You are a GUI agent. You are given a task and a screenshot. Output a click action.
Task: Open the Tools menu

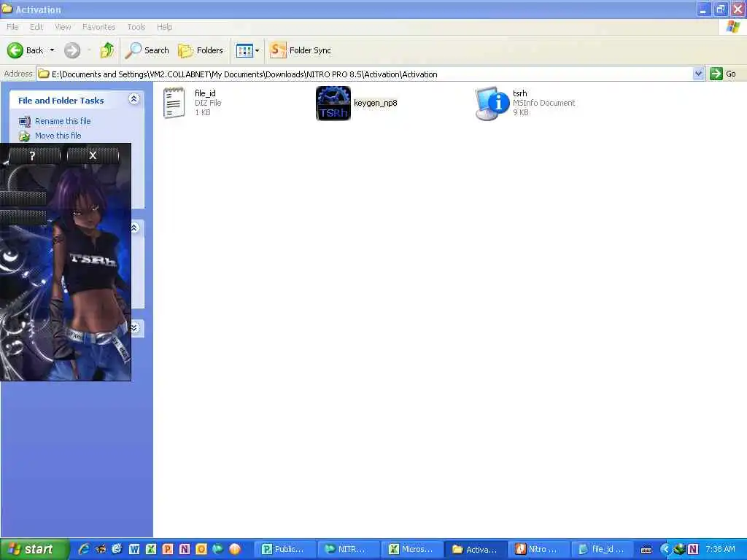click(x=136, y=27)
